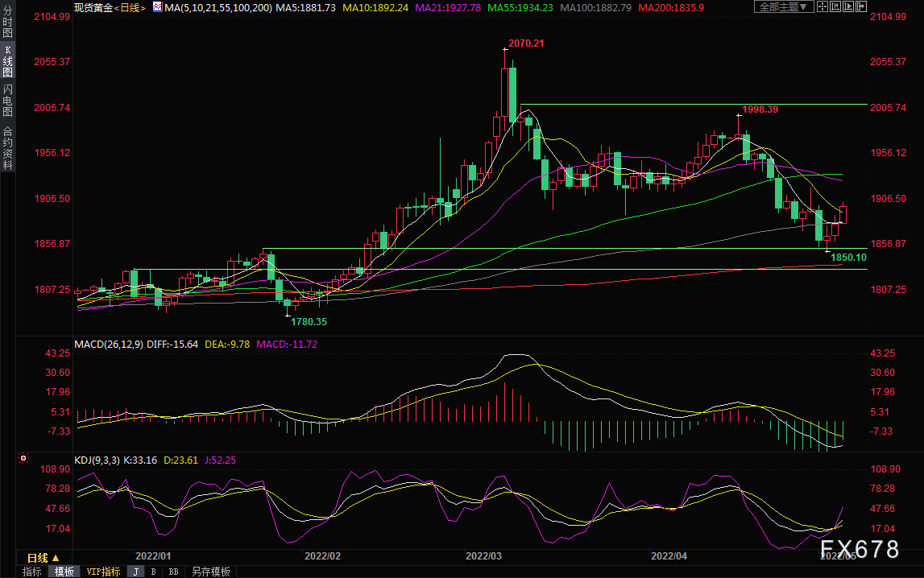Open the <日线> period label in title

click(130, 8)
